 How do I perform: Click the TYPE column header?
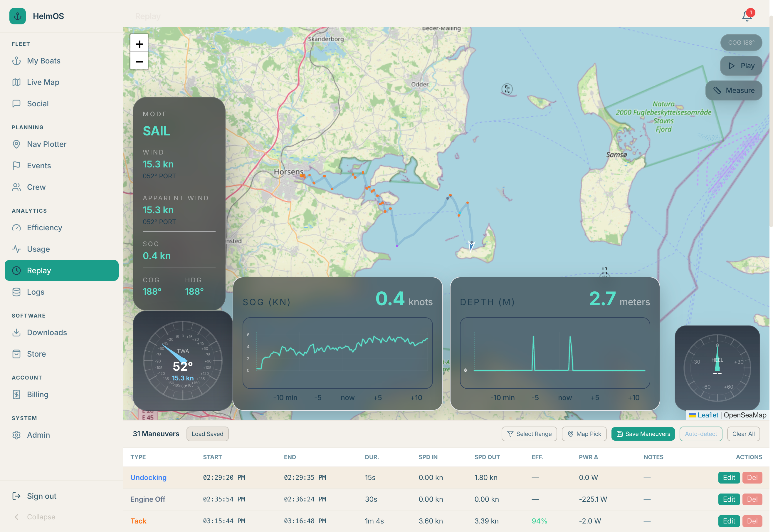click(x=138, y=457)
